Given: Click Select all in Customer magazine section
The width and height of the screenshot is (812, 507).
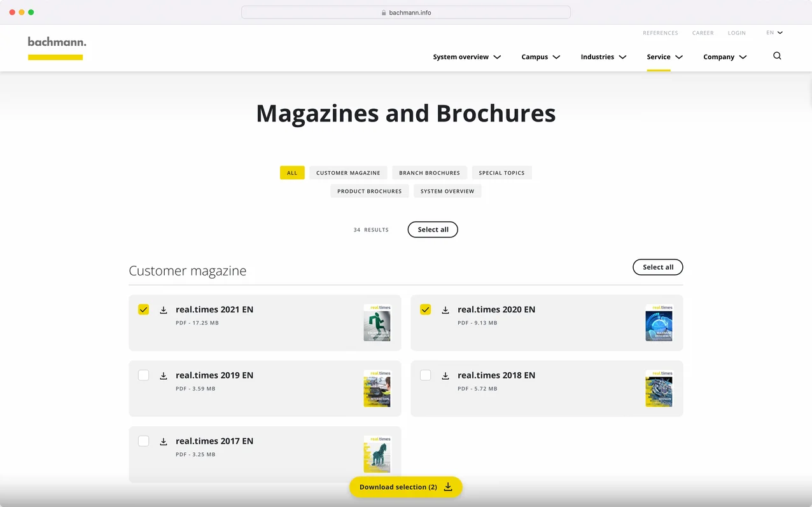Looking at the screenshot, I should click(657, 267).
